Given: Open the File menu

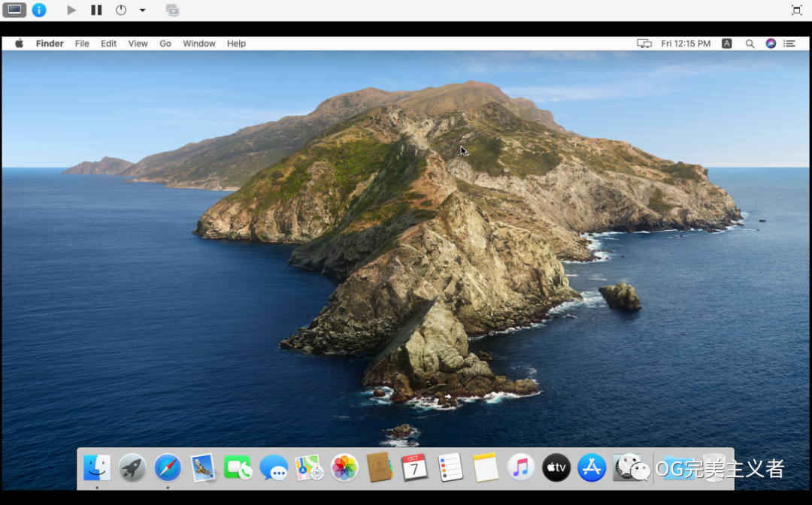Looking at the screenshot, I should tap(82, 44).
